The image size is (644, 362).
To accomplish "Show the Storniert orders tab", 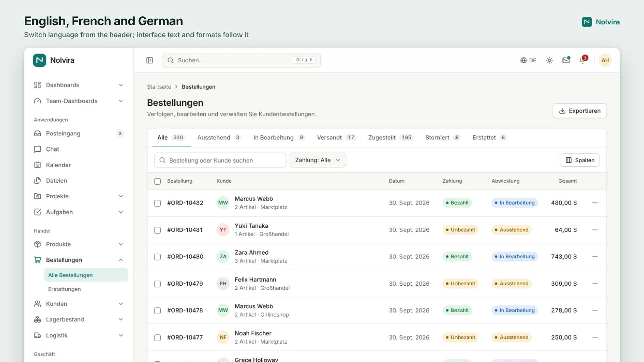I will coord(442,138).
